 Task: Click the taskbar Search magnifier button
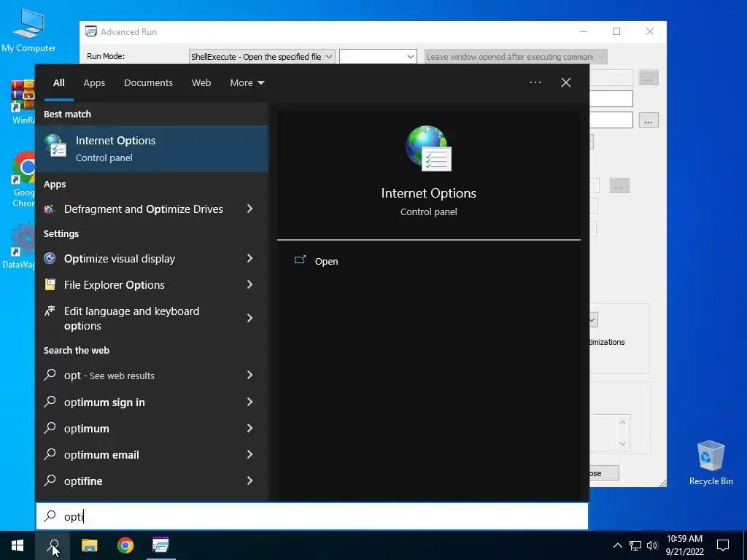(x=53, y=545)
